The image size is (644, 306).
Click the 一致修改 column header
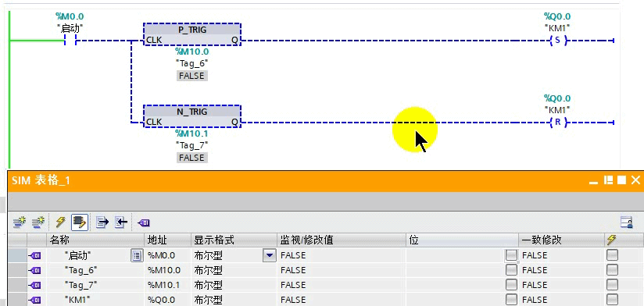[561, 240]
